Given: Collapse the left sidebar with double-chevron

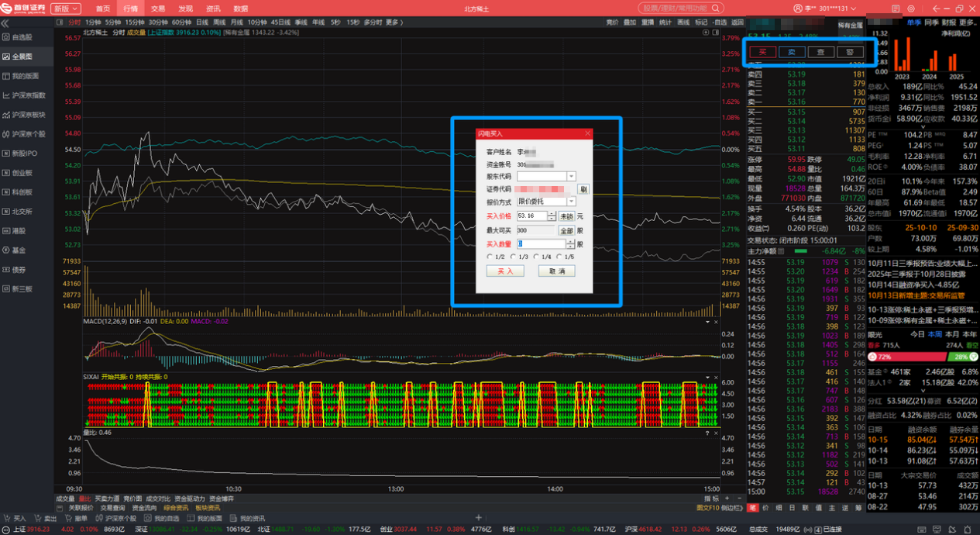Looking at the screenshot, I should pos(5,24).
